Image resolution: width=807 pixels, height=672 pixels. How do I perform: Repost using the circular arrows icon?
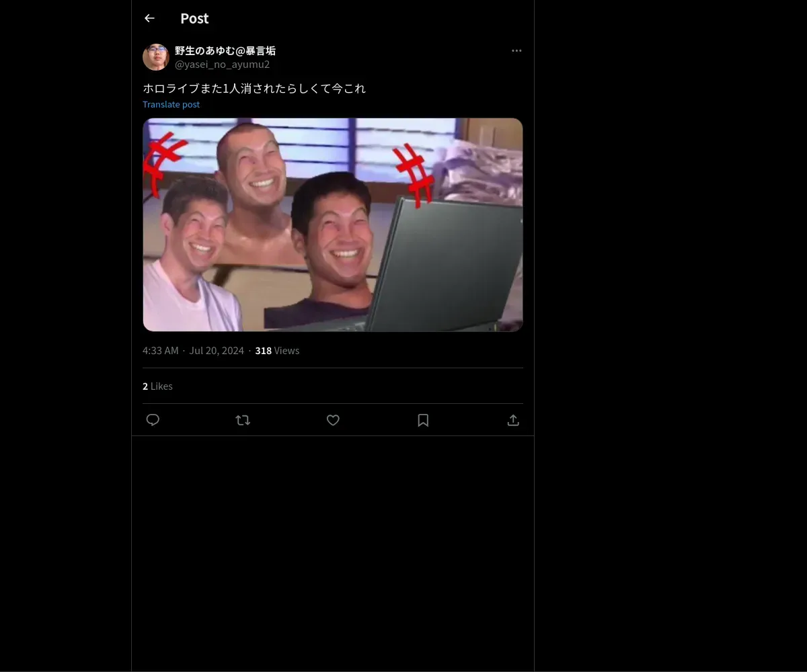(243, 420)
